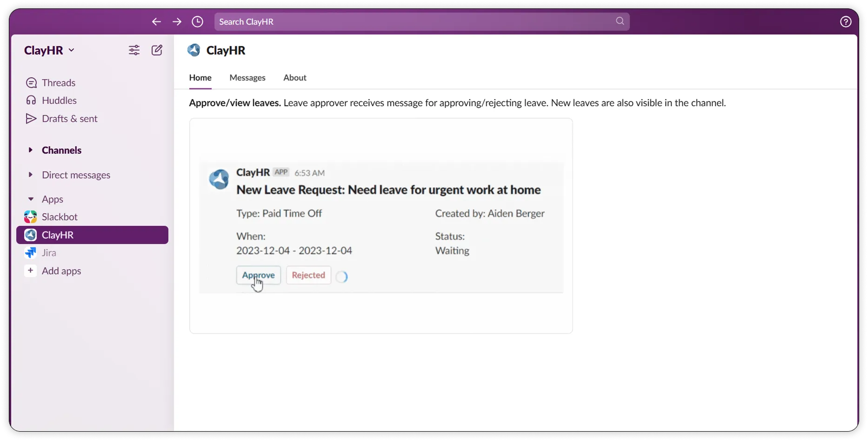Image resolution: width=868 pixels, height=441 pixels.
Task: Click Add apps in the sidebar
Action: click(x=61, y=271)
